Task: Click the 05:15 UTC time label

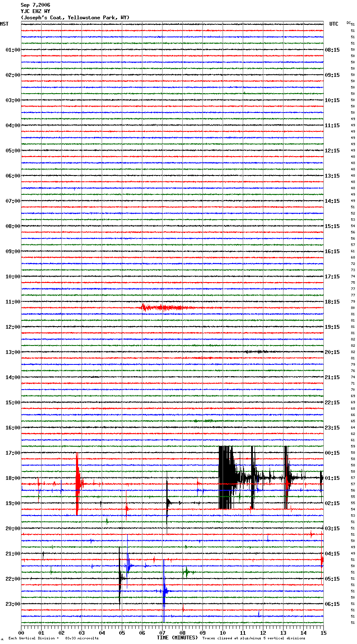Action: pyautogui.click(x=332, y=579)
